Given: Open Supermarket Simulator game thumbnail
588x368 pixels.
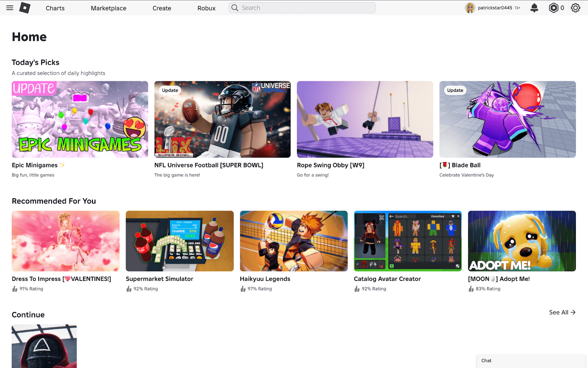Looking at the screenshot, I should point(180,241).
